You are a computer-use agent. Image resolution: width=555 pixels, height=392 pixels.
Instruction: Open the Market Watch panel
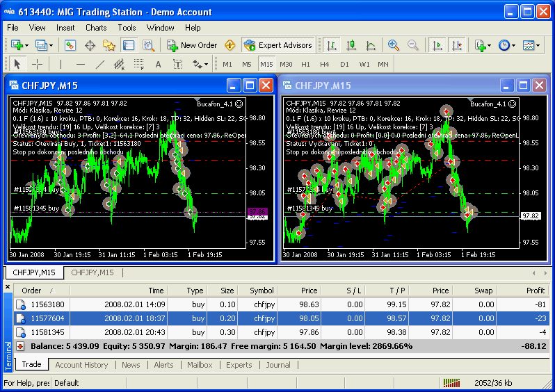70,45
